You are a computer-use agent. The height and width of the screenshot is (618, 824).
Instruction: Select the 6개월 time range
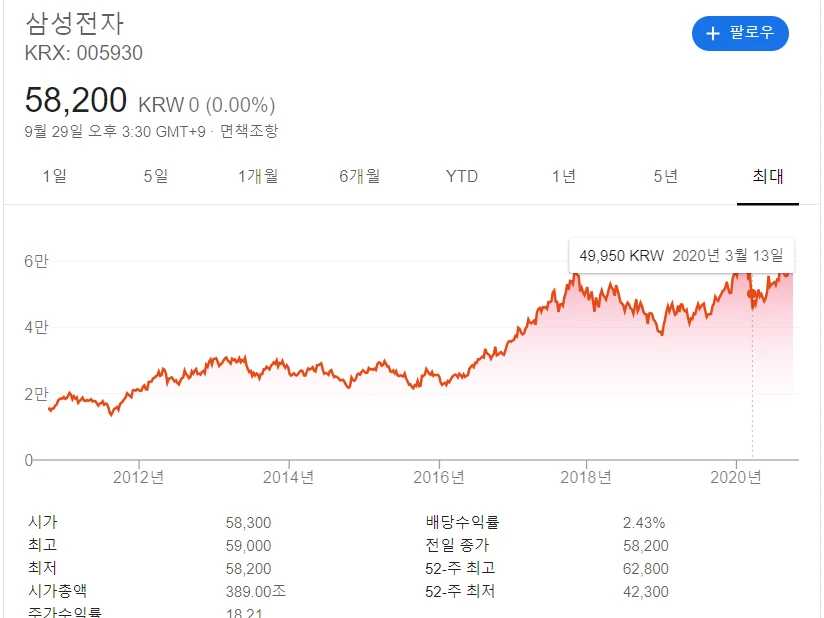[x=358, y=175]
